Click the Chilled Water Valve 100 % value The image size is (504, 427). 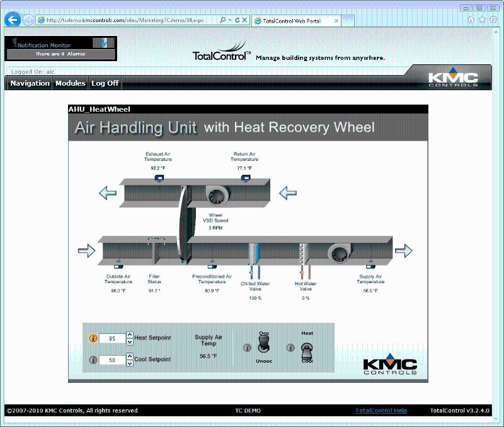pyautogui.click(x=255, y=298)
